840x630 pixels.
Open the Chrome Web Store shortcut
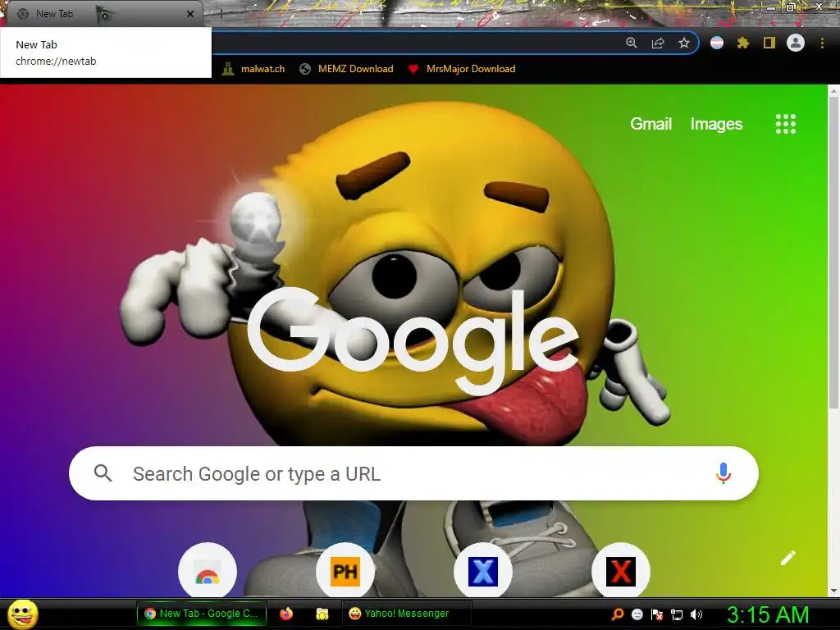208,572
